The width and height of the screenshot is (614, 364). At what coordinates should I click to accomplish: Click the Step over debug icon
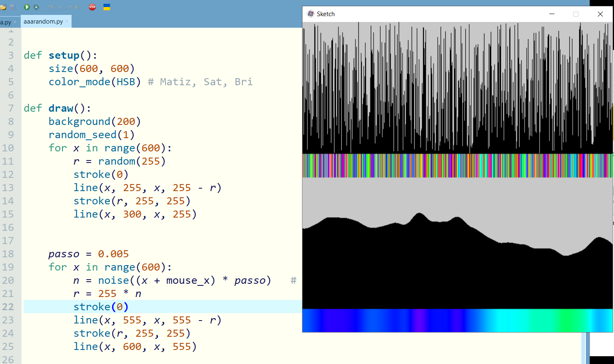click(50, 7)
